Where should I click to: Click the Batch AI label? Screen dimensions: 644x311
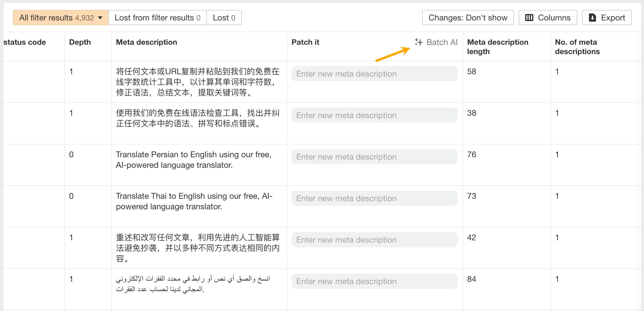[442, 42]
